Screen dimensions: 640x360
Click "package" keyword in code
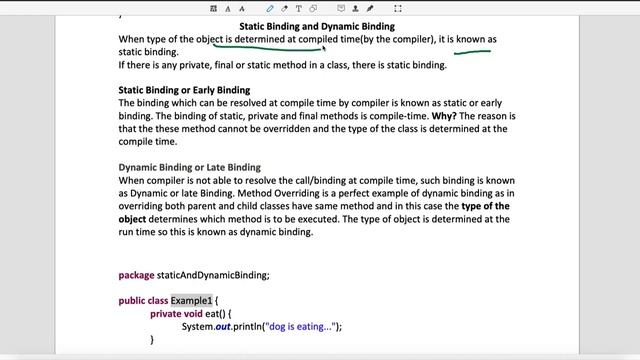136,276
